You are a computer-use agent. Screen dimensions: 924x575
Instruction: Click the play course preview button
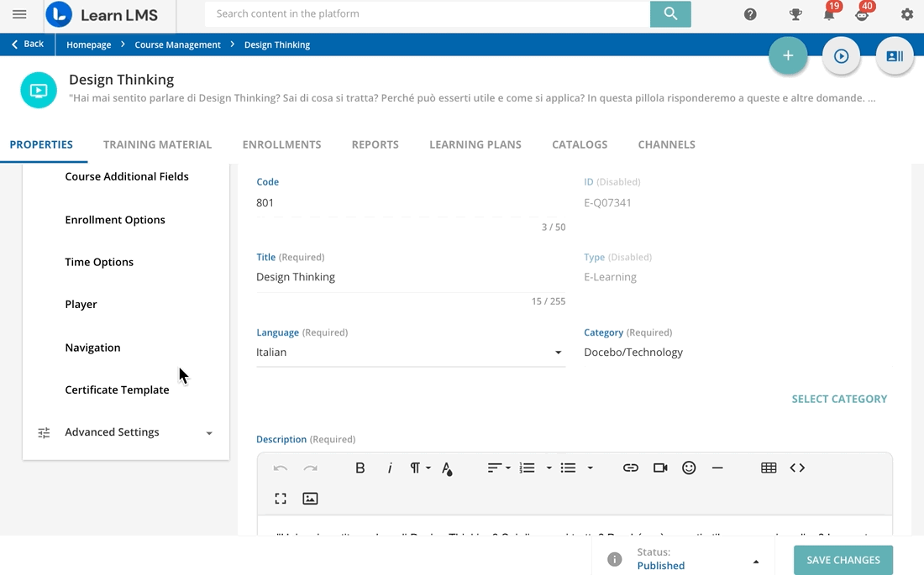pos(842,56)
